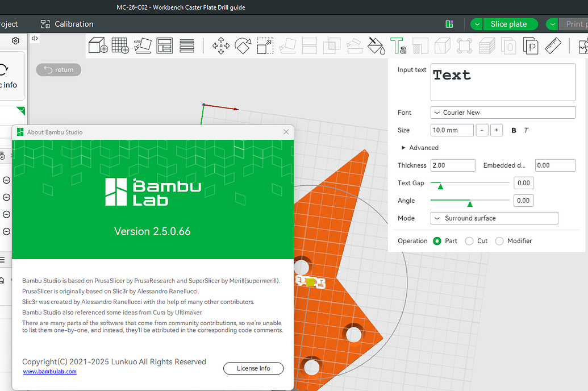The image size is (588, 391).
Task: Open the Mode dropdown showing Surround surface
Action: click(x=494, y=218)
